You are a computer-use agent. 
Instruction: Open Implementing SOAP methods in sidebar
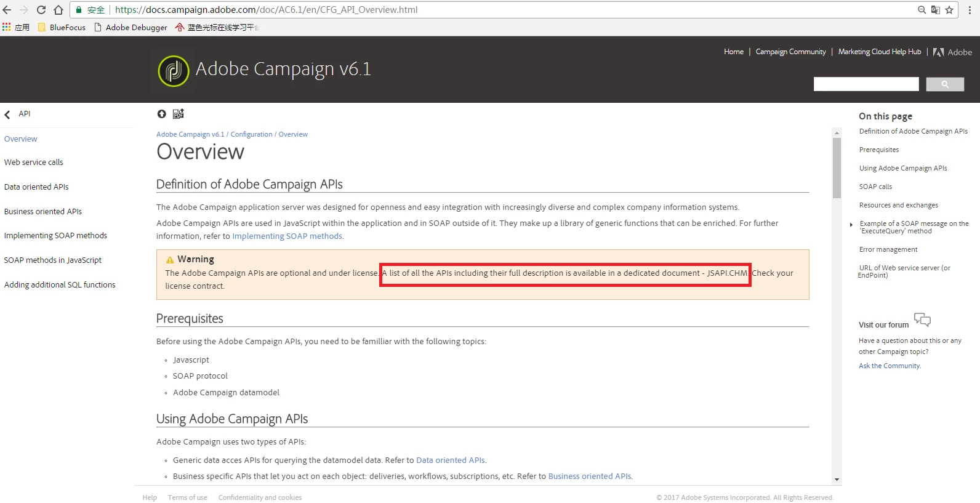coord(55,236)
